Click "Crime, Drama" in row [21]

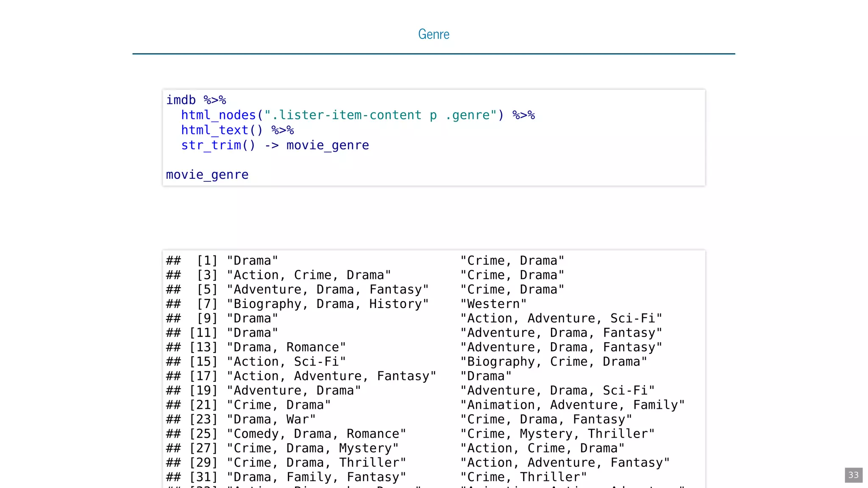click(278, 405)
